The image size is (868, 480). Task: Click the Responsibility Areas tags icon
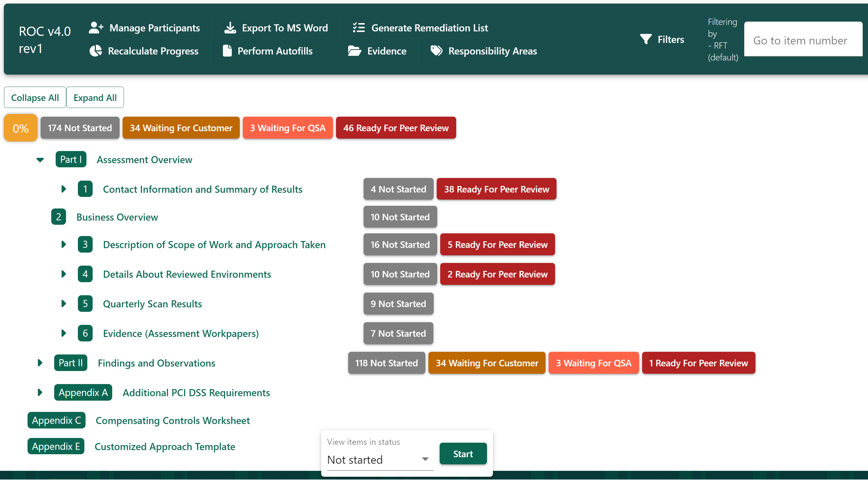pyautogui.click(x=436, y=51)
